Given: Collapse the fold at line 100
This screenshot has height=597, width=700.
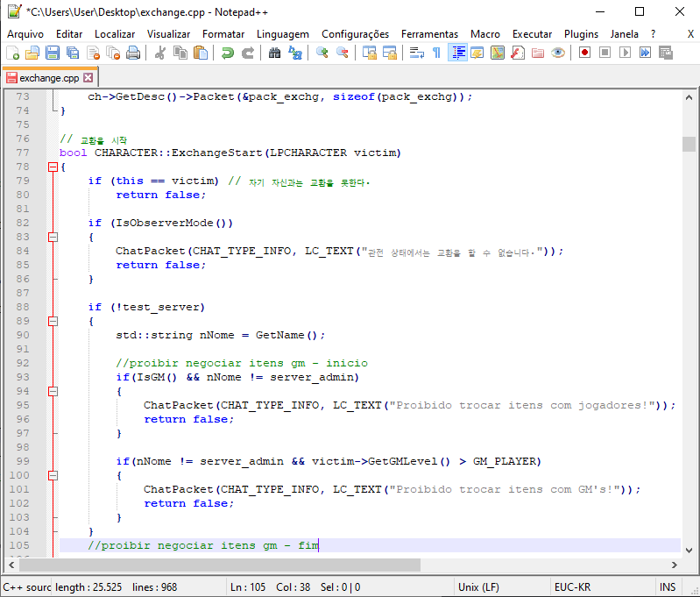Looking at the screenshot, I should [53, 475].
